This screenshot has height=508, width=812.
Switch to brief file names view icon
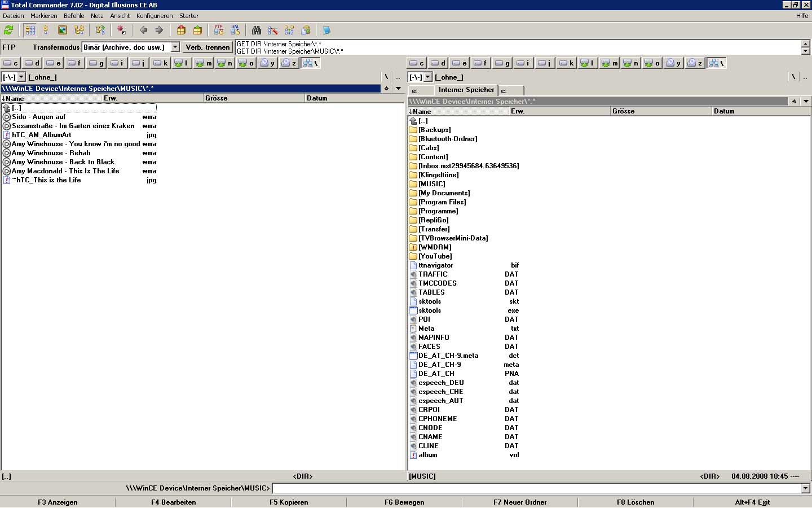(x=30, y=30)
